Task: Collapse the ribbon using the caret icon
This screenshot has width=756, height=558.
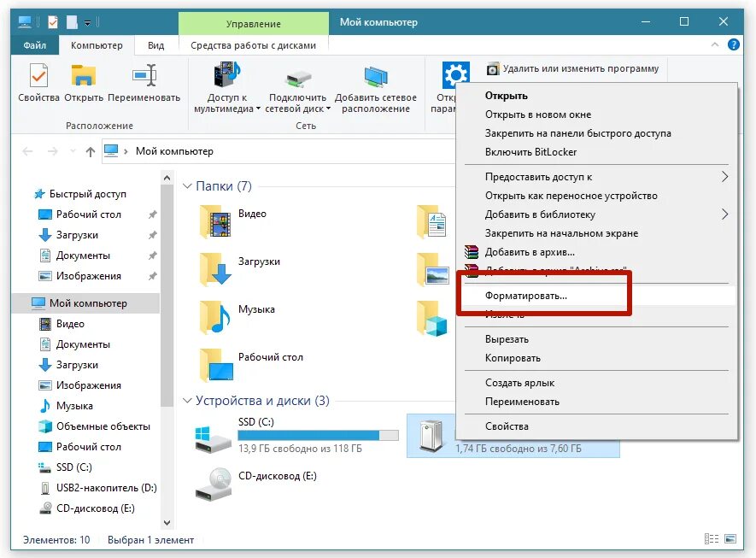Action: [714, 44]
